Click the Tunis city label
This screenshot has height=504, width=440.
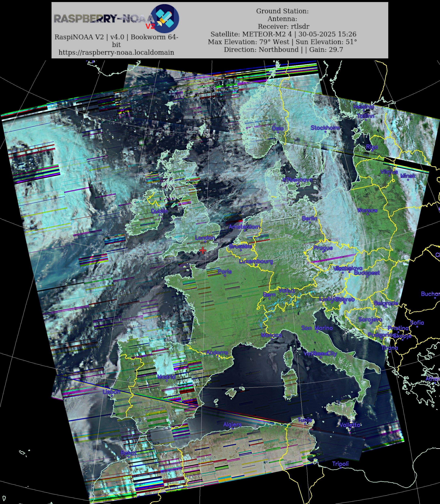(x=305, y=420)
